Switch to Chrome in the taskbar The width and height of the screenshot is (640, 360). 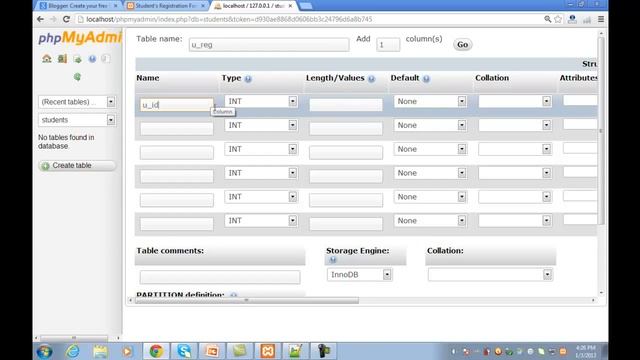[156, 351]
